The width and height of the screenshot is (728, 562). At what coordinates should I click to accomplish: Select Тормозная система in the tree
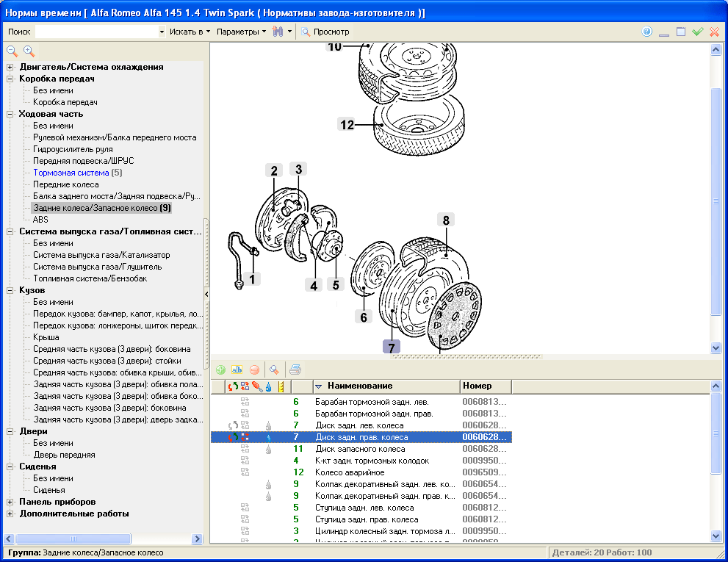(71, 173)
